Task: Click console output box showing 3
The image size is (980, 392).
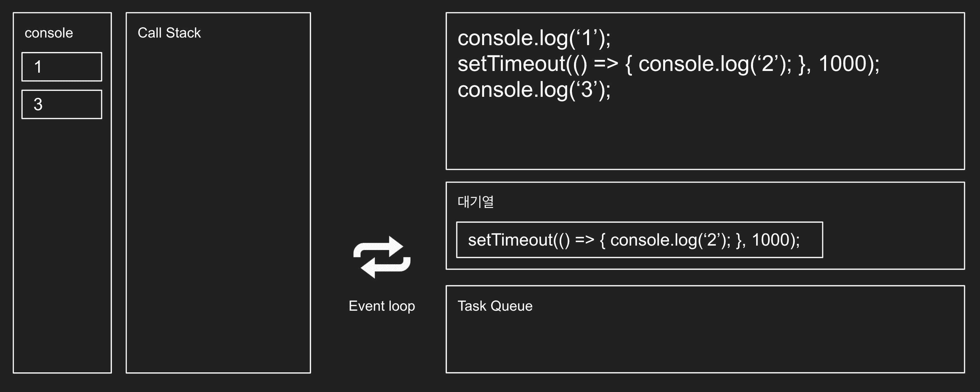Action: (x=62, y=104)
